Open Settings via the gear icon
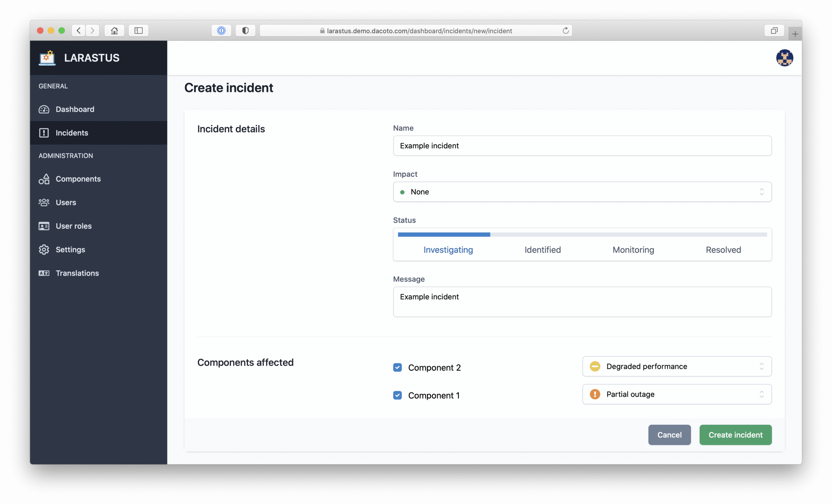 pyautogui.click(x=44, y=250)
